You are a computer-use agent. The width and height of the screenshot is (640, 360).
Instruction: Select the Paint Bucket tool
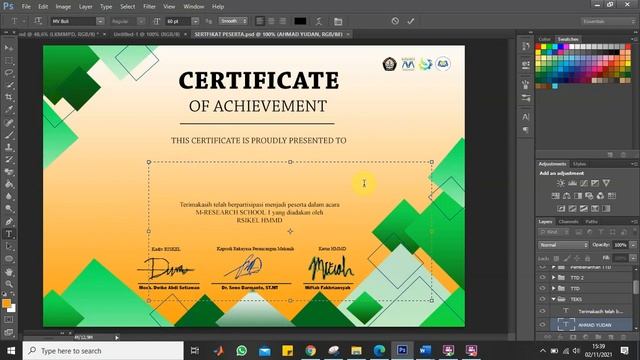coord(9,184)
